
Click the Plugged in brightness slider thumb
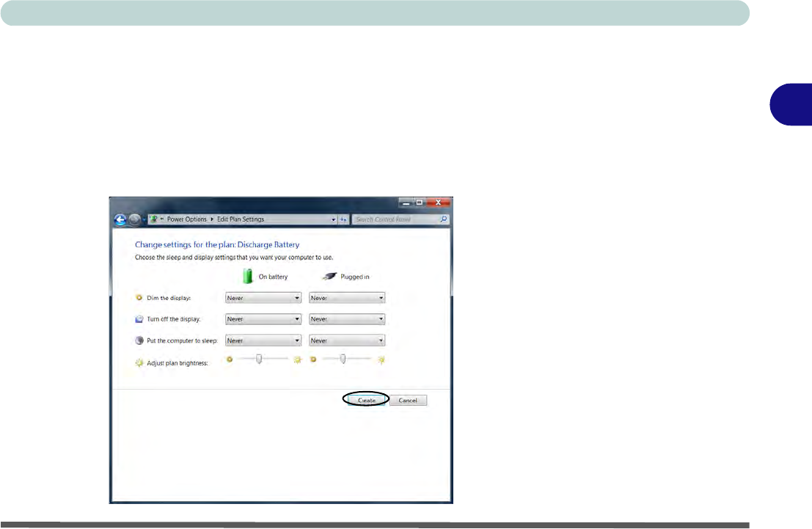pyautogui.click(x=343, y=359)
